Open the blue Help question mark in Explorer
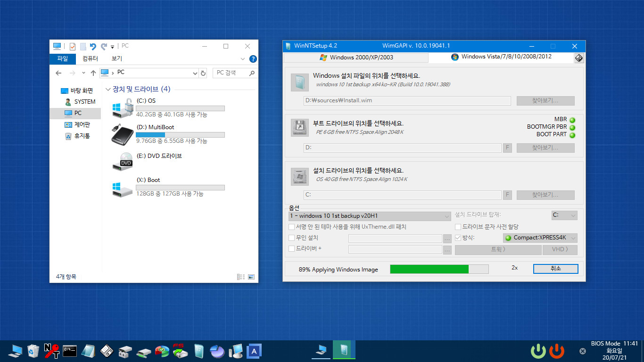644x362 pixels. 253,59
